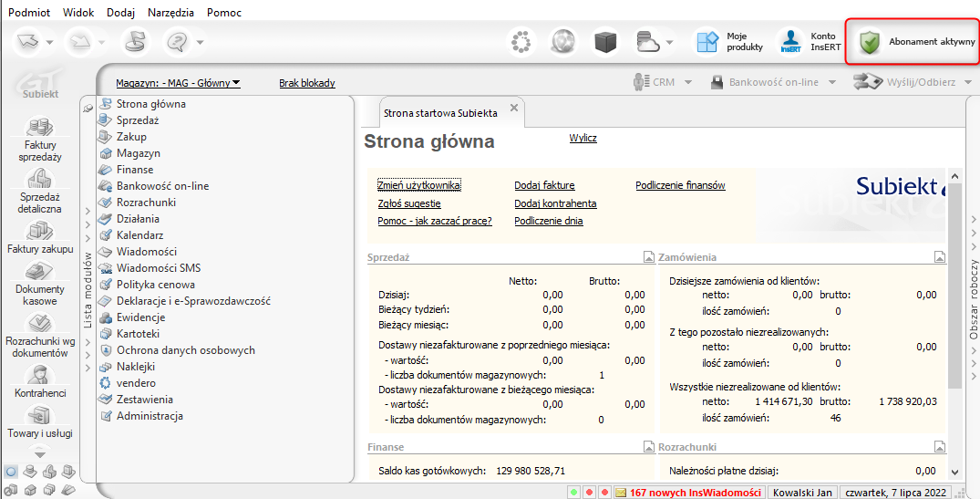Collapse the Zamówienia section panel

(x=939, y=257)
